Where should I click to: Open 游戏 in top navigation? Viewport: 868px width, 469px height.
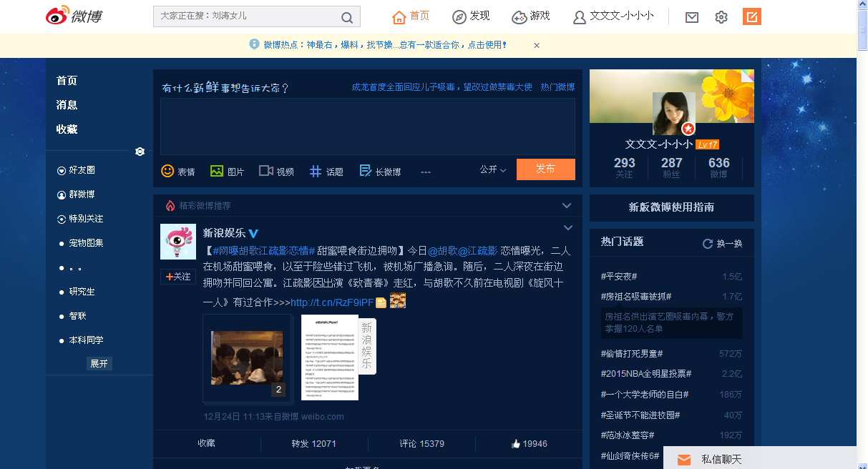[531, 16]
